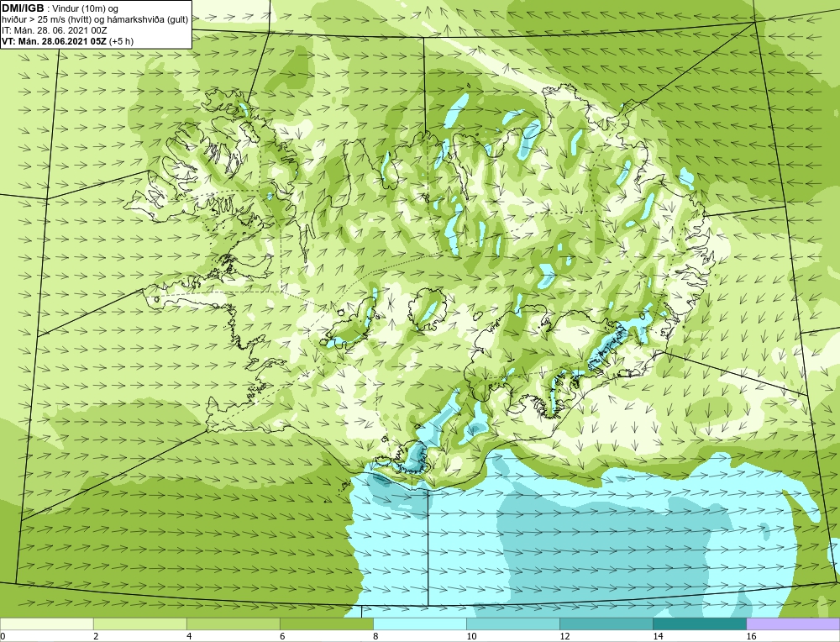The image size is (840, 642).
Task: Click the 4–6 m/s green legend swatch
Action: click(x=233, y=624)
